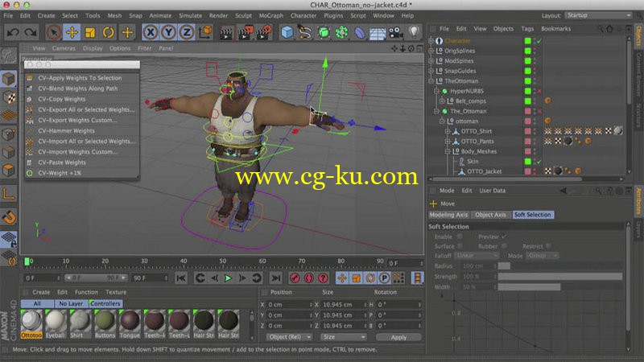This screenshot has height=362, width=644.
Task: Enable soft selection checkbox
Action: coord(460,237)
